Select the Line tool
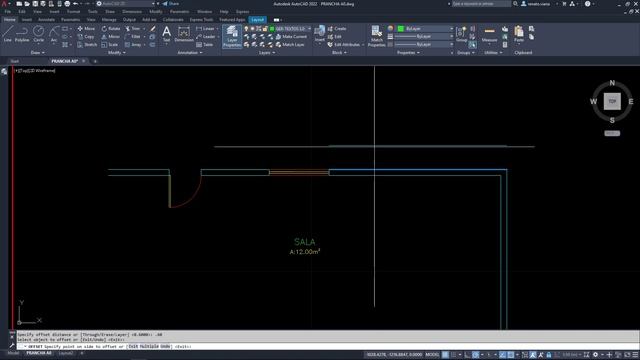640x360 pixels. coord(7,34)
